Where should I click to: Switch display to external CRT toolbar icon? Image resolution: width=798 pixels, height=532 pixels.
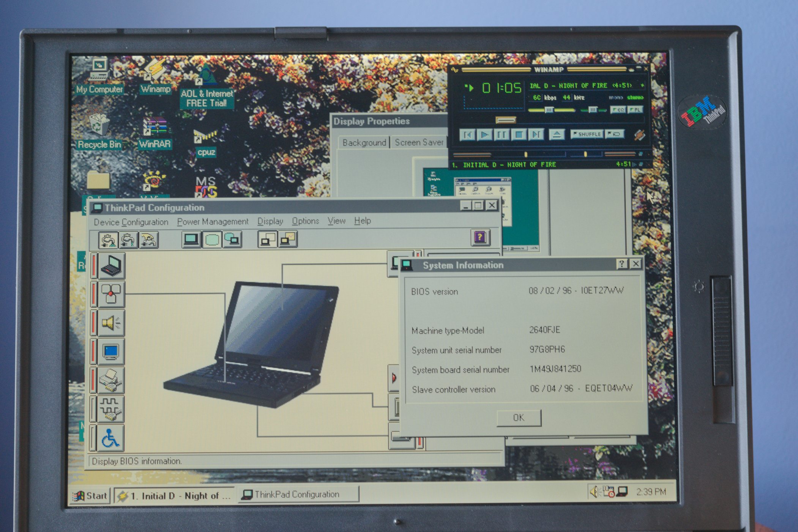point(211,239)
